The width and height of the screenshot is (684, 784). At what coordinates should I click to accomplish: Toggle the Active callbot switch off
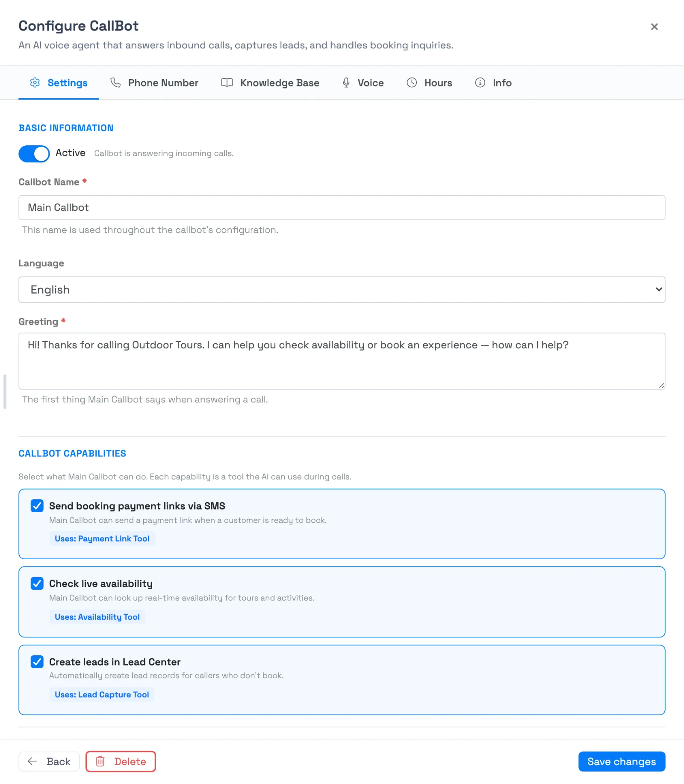34,153
